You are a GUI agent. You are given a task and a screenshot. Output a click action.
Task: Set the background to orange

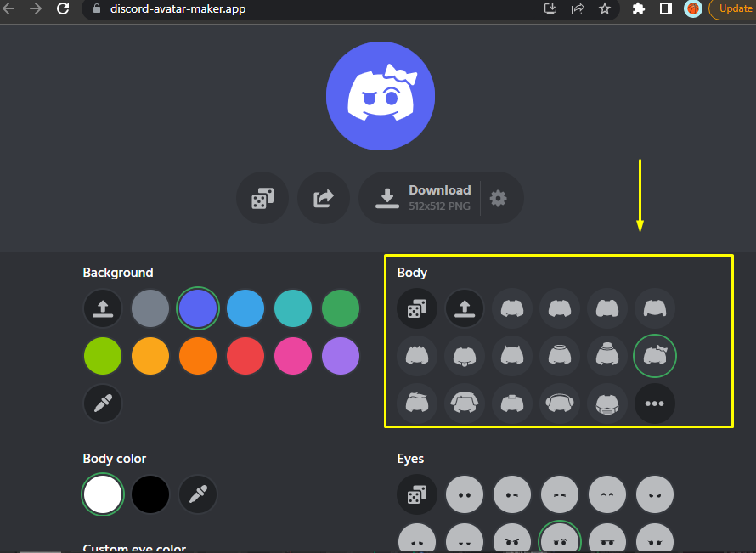click(x=198, y=356)
